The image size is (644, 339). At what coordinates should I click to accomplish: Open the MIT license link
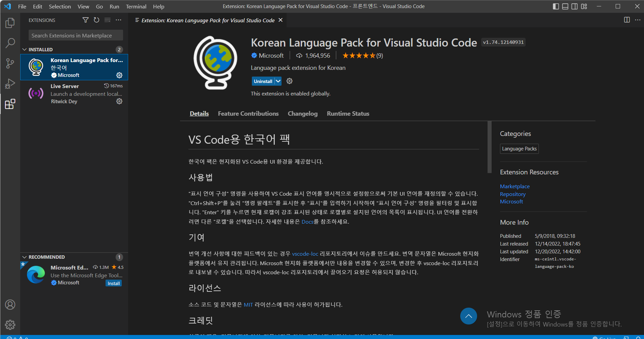248,305
